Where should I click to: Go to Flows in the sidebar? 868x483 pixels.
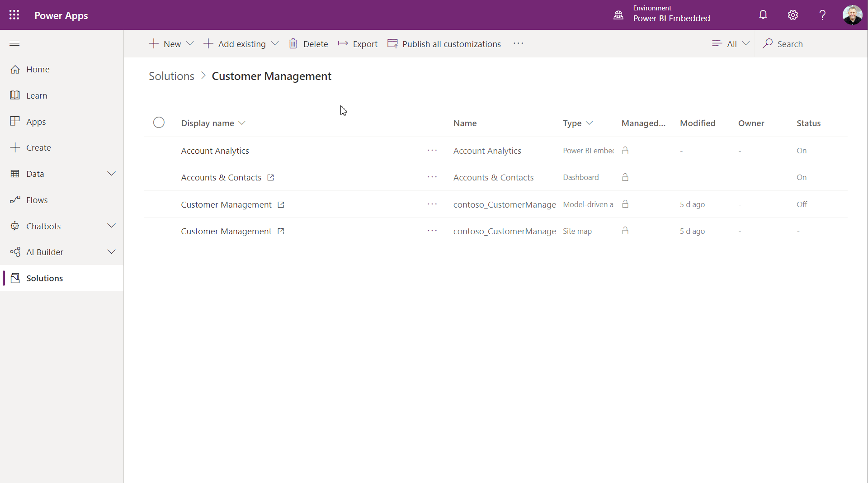(37, 200)
